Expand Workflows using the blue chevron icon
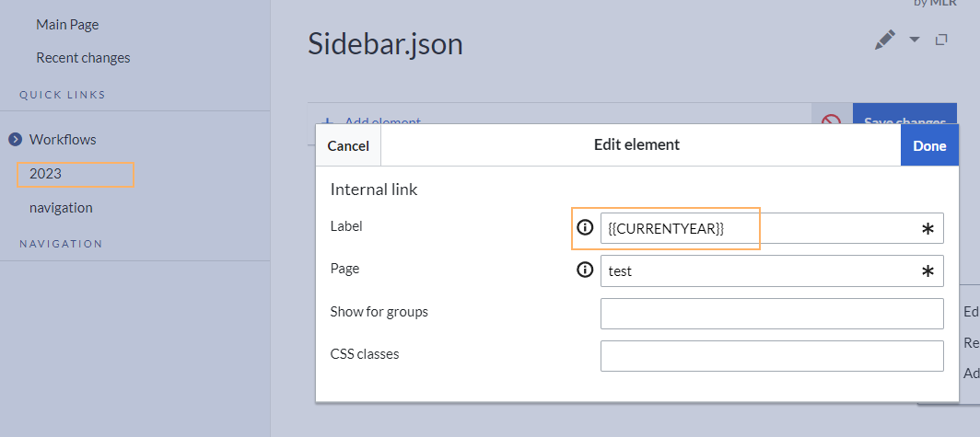The height and width of the screenshot is (437, 980). click(x=15, y=140)
